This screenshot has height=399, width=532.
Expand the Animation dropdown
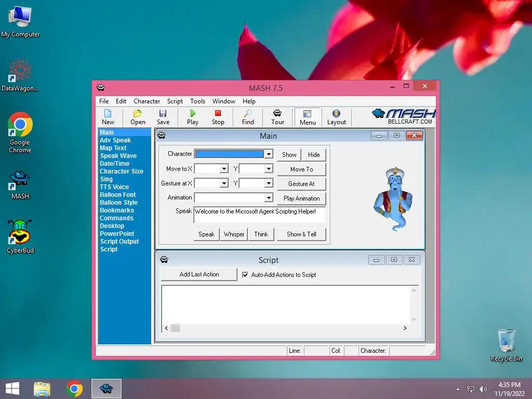coord(269,197)
